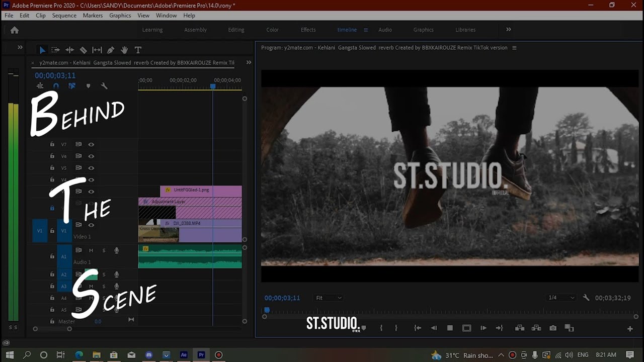
Task: Select the Selection tool arrow
Action: click(x=42, y=50)
